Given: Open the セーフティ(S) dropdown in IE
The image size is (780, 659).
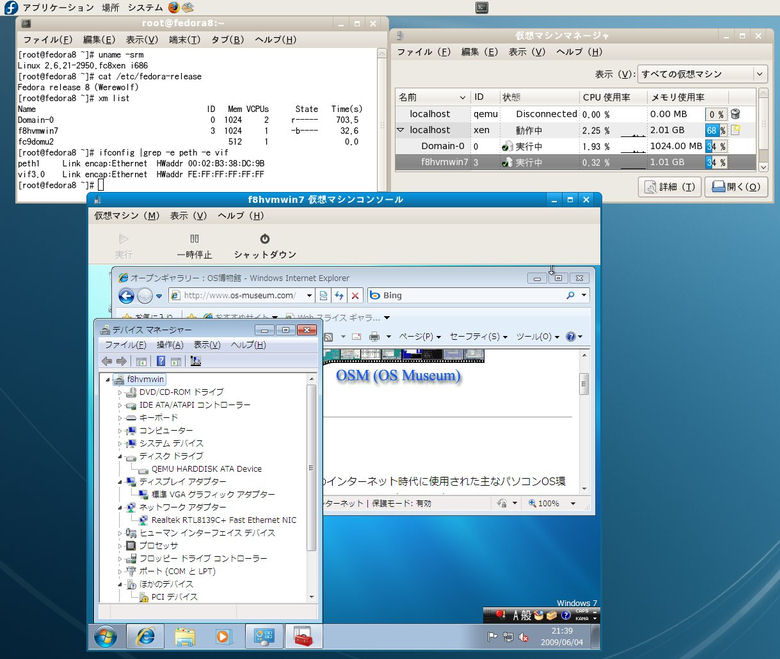Looking at the screenshot, I should (x=479, y=337).
